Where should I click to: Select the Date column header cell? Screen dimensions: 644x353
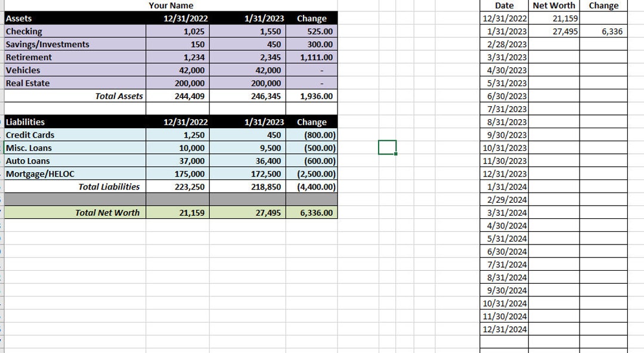click(503, 5)
